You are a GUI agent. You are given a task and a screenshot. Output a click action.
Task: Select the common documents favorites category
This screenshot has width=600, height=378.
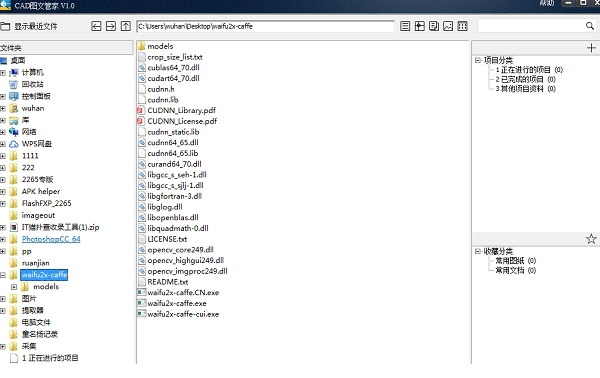point(515,270)
